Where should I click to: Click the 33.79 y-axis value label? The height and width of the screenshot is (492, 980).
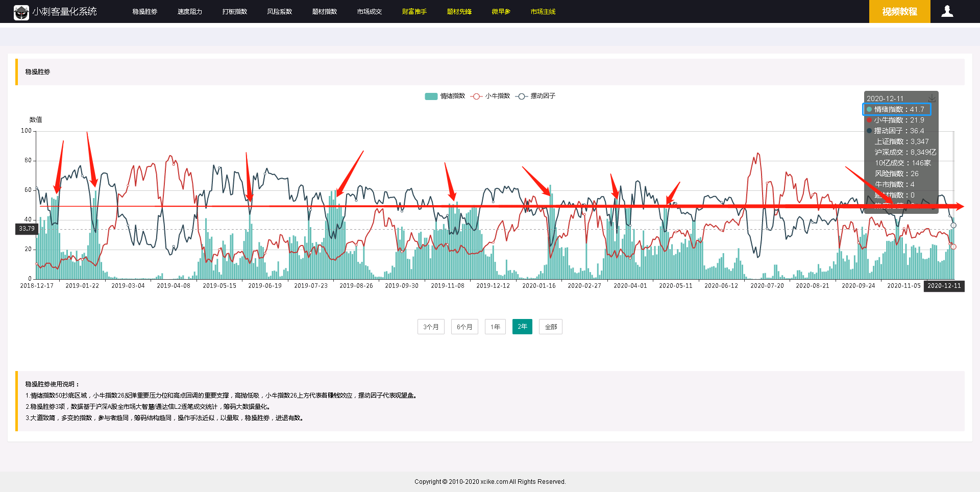click(27, 229)
